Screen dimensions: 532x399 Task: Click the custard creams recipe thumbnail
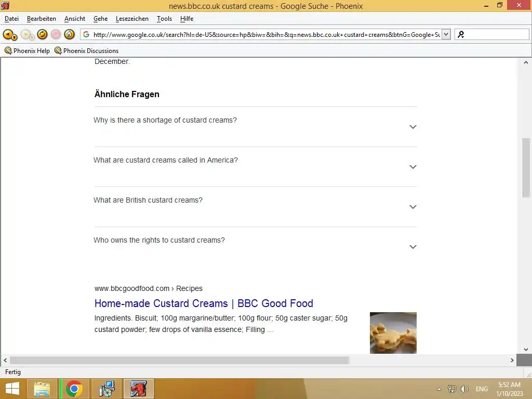(x=393, y=333)
